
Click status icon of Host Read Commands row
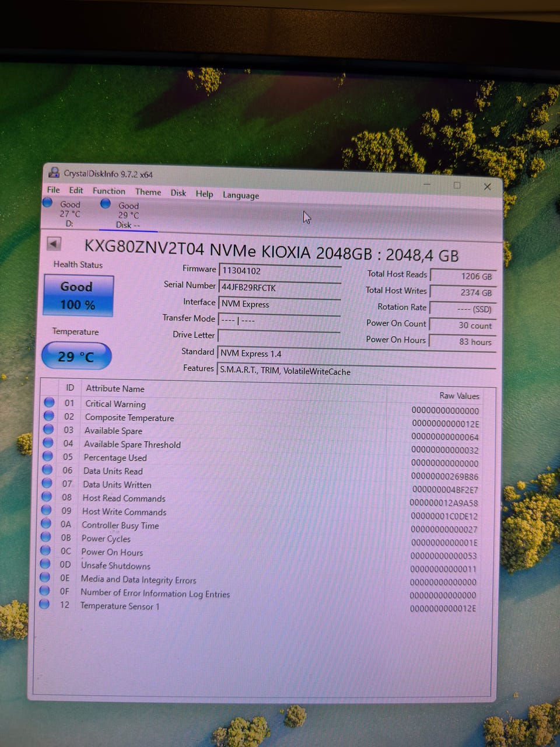point(47,496)
